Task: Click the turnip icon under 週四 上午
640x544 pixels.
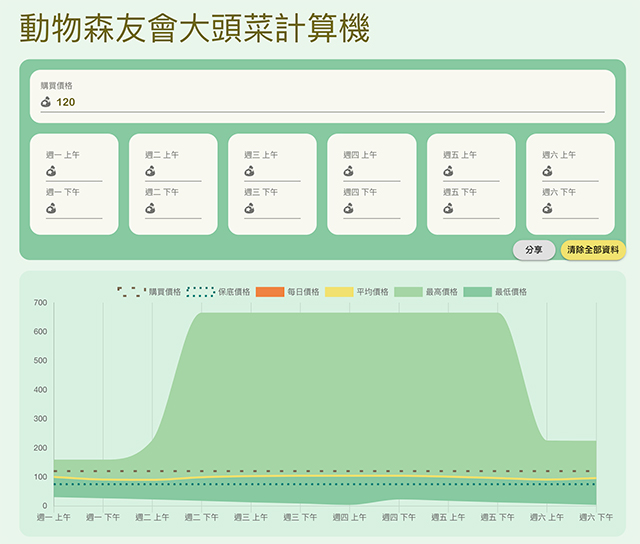Action: point(349,171)
